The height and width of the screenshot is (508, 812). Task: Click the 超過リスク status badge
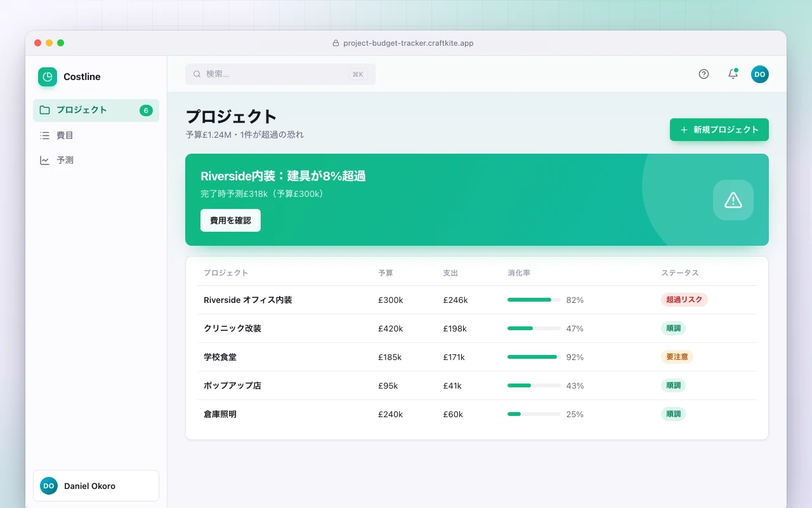pos(684,300)
